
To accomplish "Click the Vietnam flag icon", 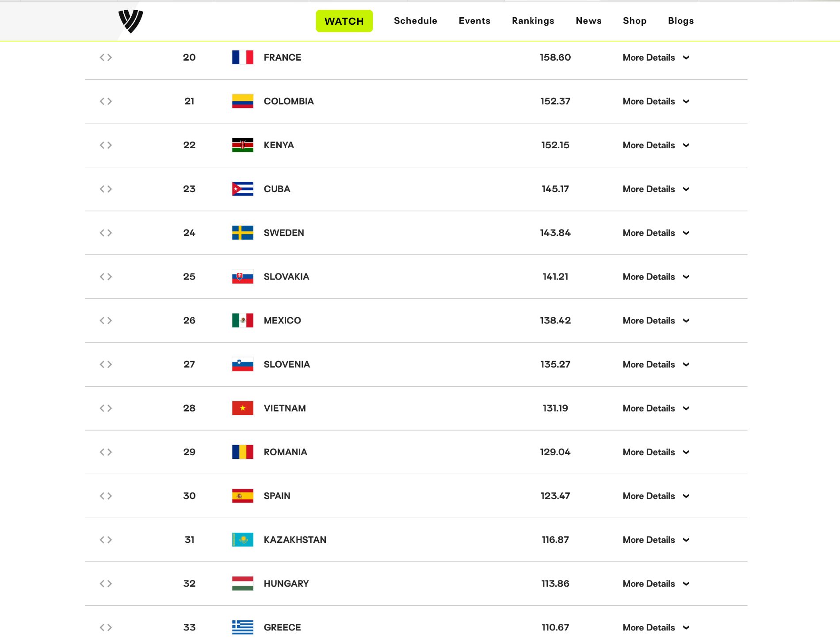I will tap(243, 408).
